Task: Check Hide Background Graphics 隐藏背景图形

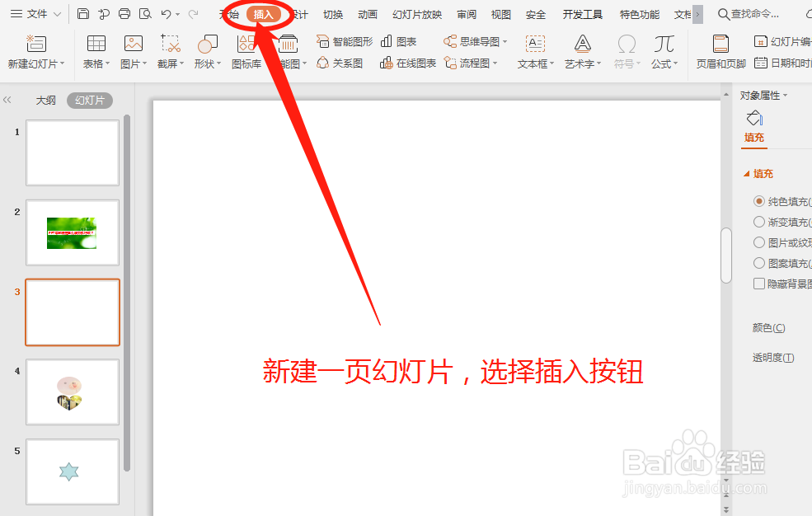Action: coord(759,284)
